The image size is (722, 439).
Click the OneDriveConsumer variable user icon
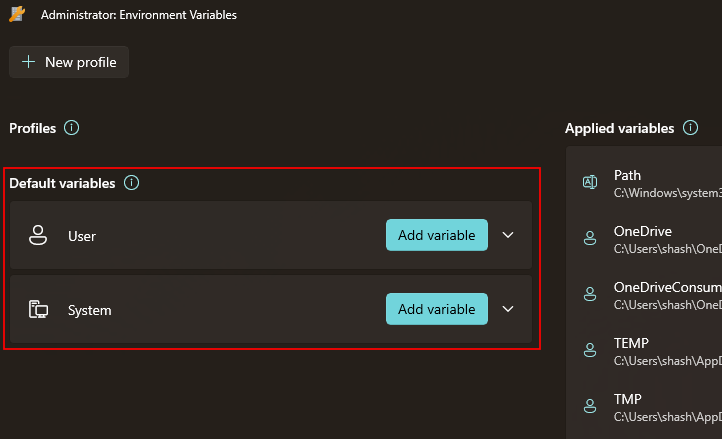click(x=590, y=294)
